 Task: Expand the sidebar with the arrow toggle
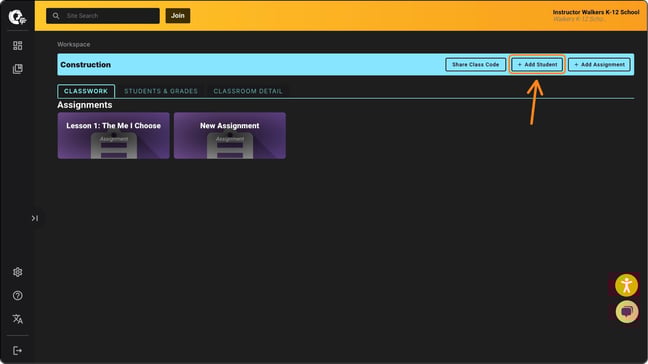tap(35, 218)
